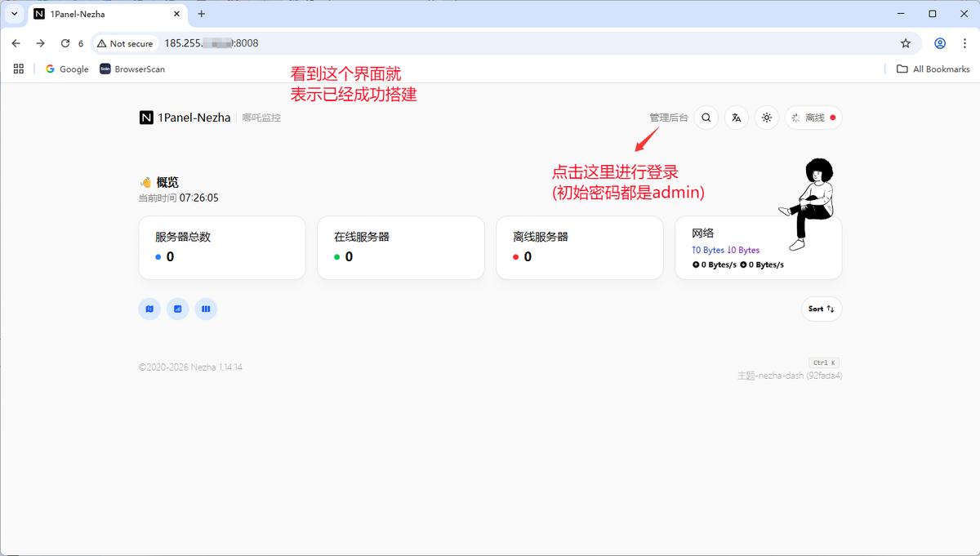Viewport: 980px width, 556px height.
Task: Open the BrowserScan bookmark
Action: (132, 69)
